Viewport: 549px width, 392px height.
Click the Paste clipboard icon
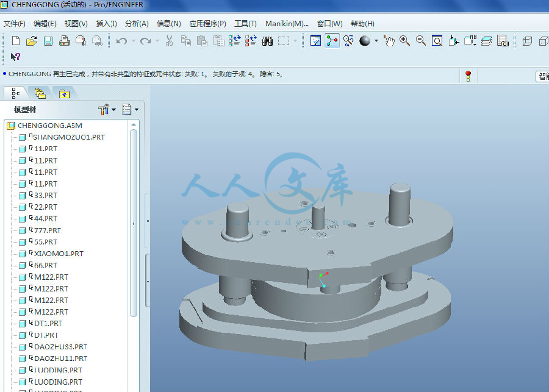click(x=202, y=41)
